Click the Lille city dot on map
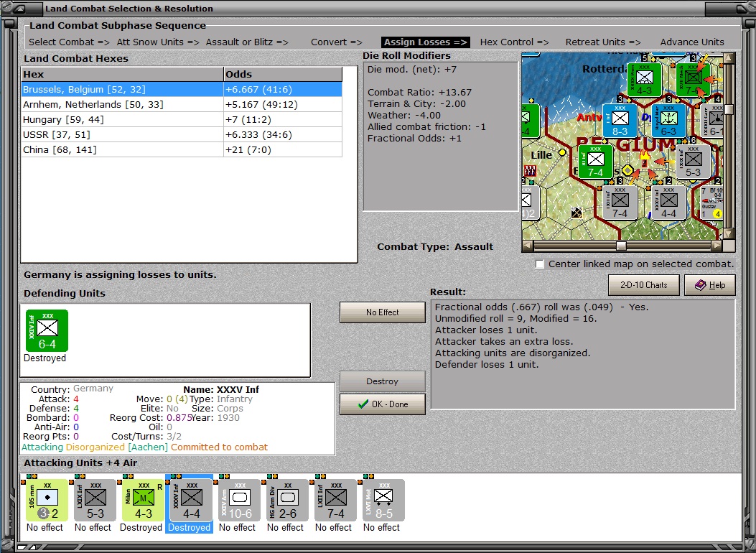Viewport: 756px width, 553px height. (561, 153)
